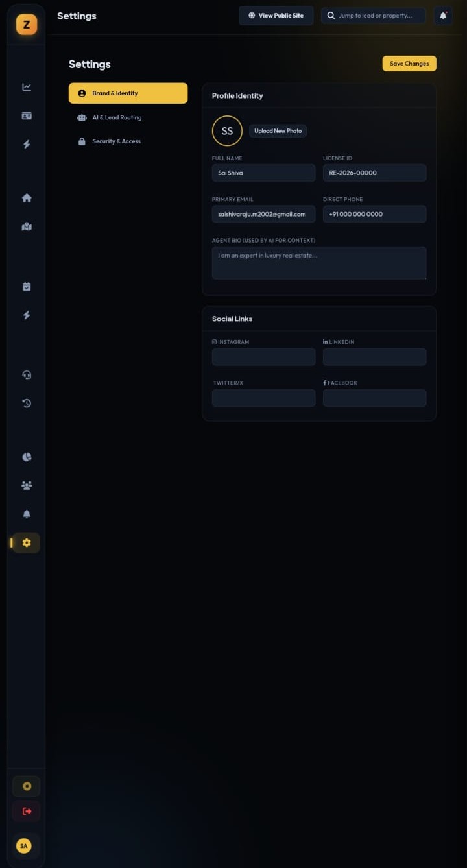Click the search magnifier icon
Image resolution: width=467 pixels, height=868 pixels.
point(331,16)
